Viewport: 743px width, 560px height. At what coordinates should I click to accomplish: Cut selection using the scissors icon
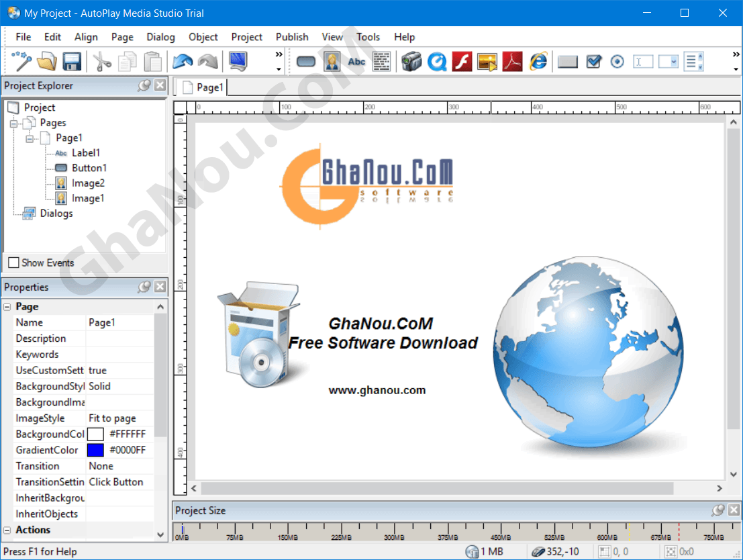(102, 62)
